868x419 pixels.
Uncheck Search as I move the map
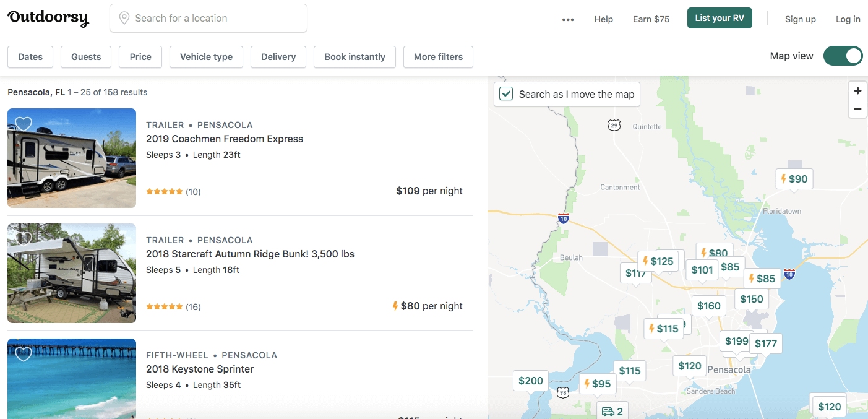[x=506, y=94]
